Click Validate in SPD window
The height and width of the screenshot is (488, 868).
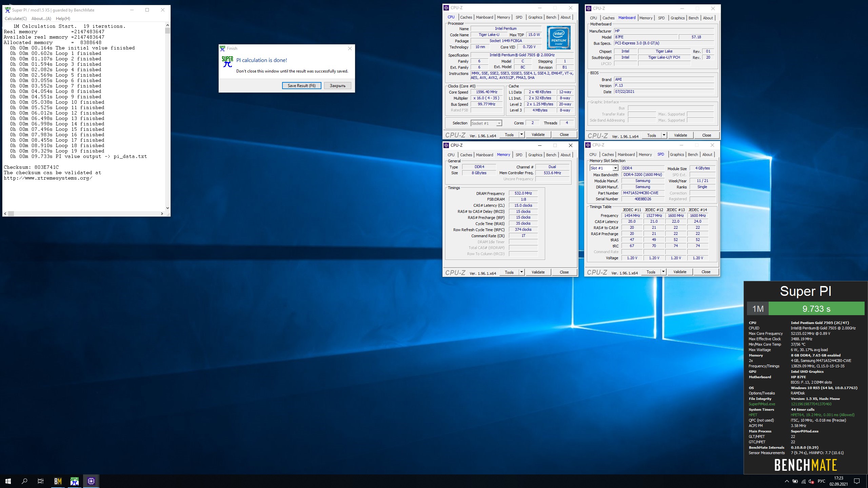[x=680, y=272]
